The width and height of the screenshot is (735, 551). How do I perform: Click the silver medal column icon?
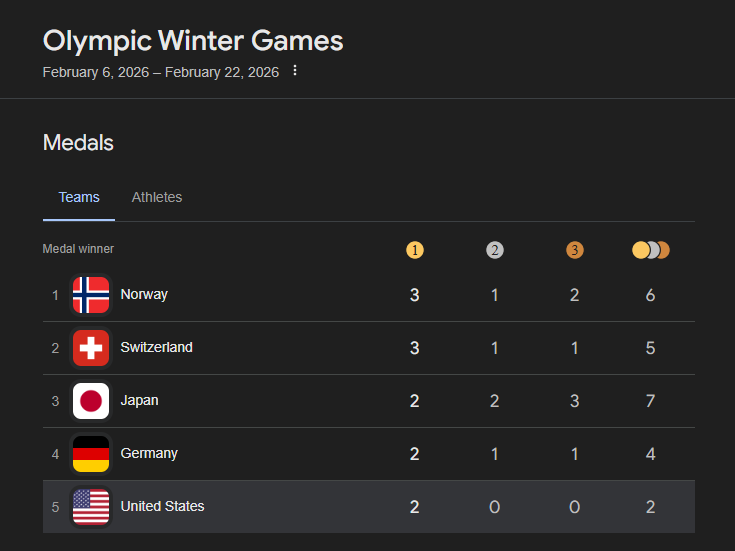click(495, 250)
